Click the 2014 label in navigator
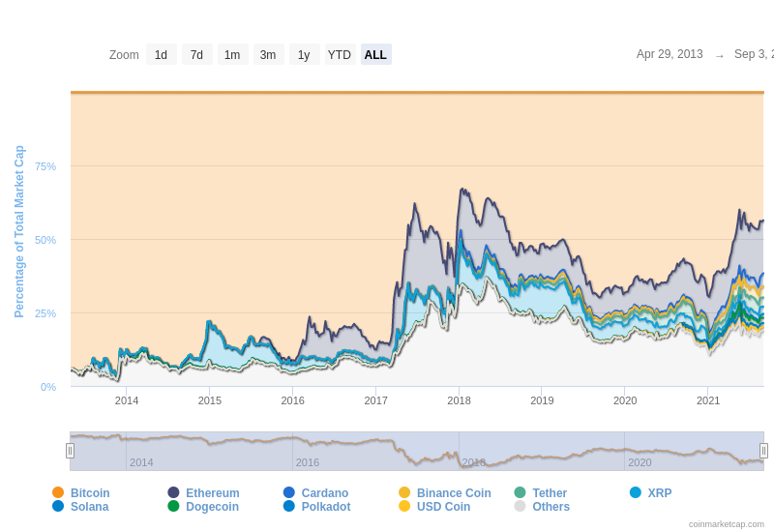Viewport: 774px width, 532px height. [141, 463]
